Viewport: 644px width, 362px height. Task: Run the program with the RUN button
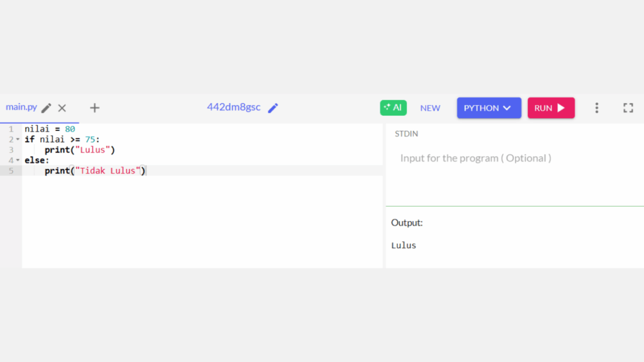click(x=551, y=107)
